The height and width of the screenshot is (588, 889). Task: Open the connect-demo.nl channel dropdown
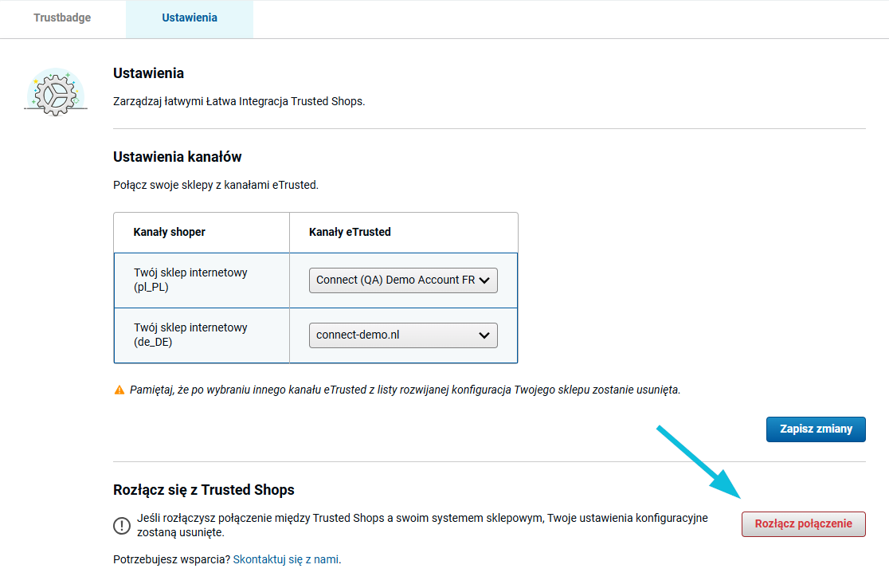(x=403, y=335)
